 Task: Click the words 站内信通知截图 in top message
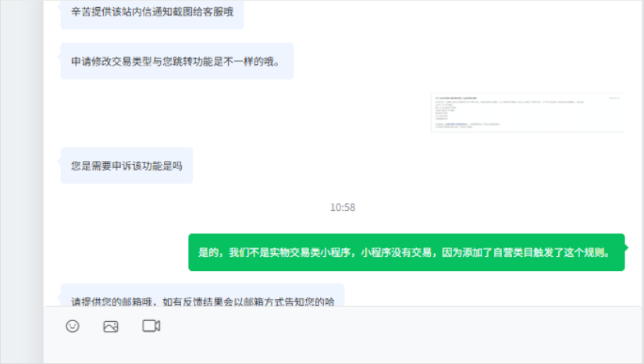coord(158,12)
